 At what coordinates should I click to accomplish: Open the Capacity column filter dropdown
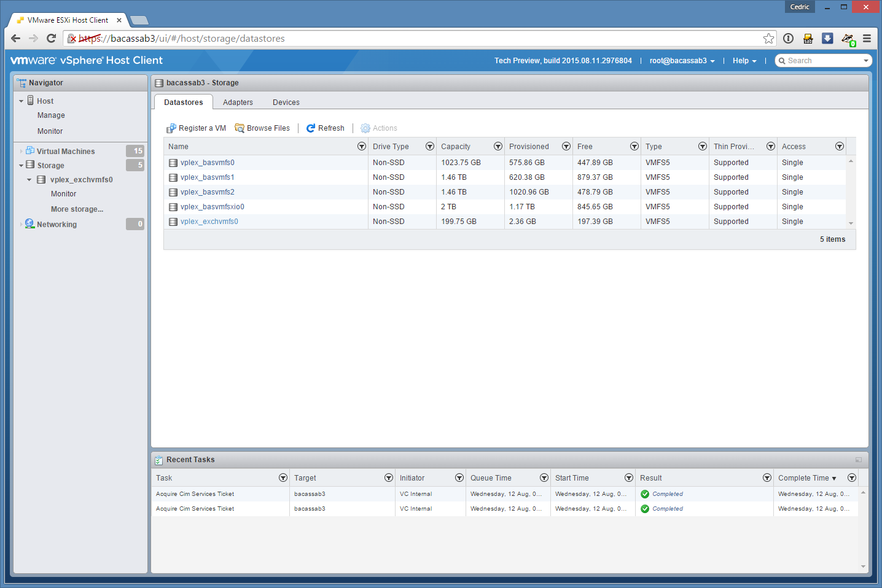click(x=498, y=147)
